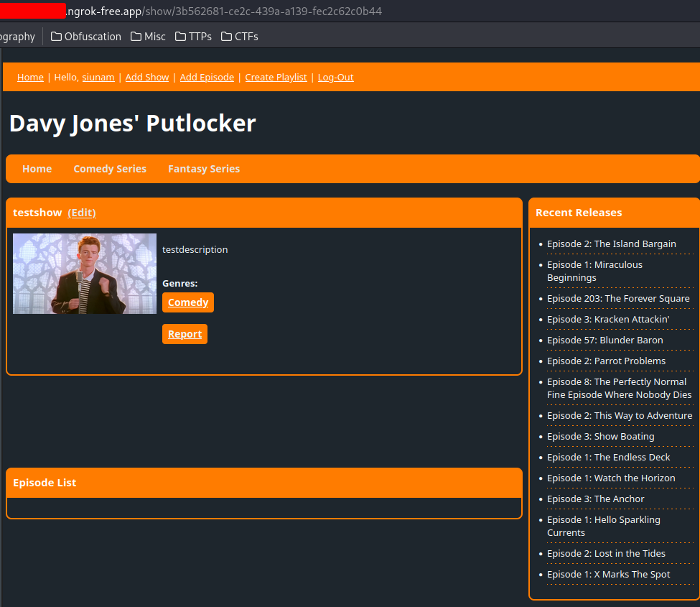Image resolution: width=700 pixels, height=607 pixels.
Task: Open Episode 1: Watch the Horizon
Action: point(611,478)
